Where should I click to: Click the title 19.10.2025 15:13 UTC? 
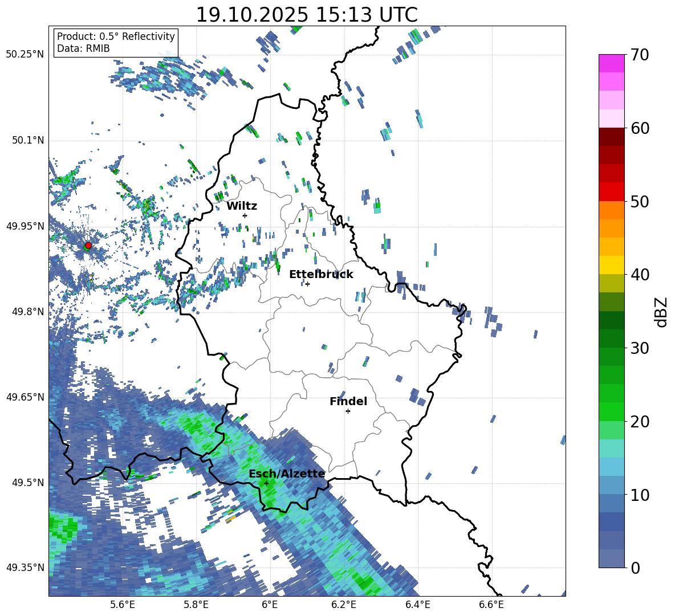307,15
